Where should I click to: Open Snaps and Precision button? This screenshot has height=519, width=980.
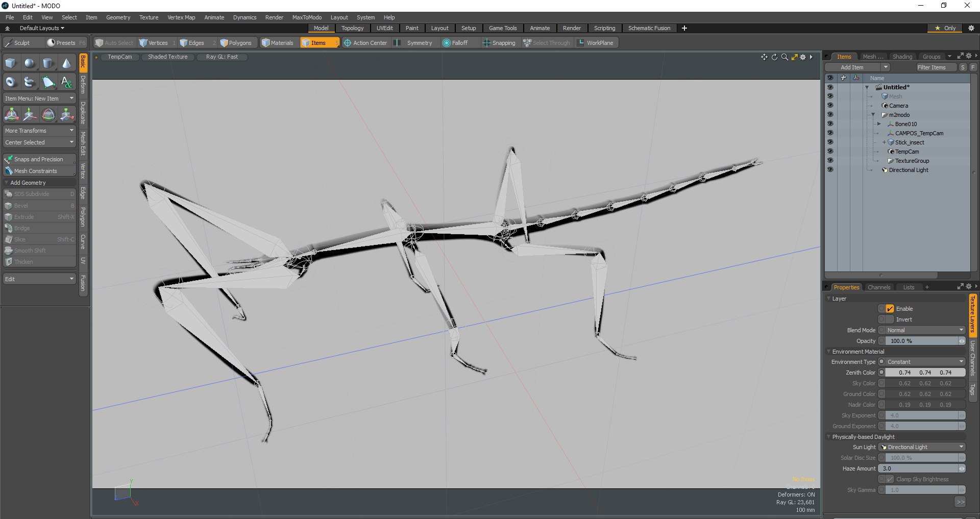pos(39,159)
